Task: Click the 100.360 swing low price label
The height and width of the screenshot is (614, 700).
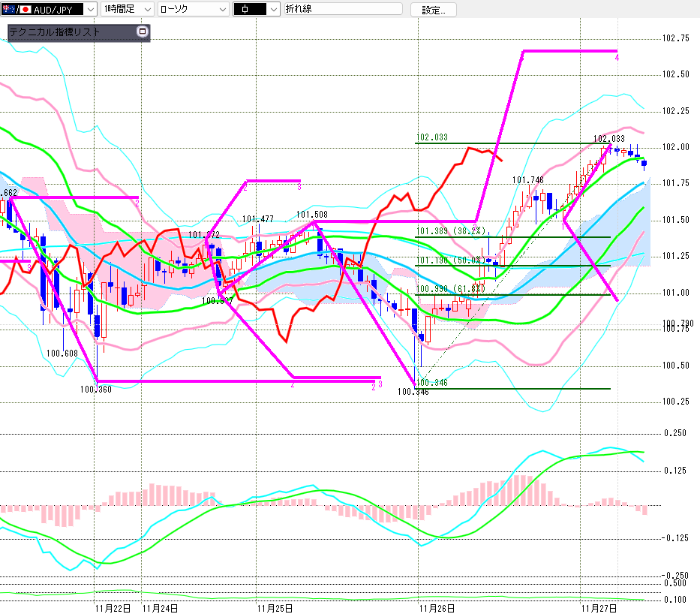Action: 95,389
